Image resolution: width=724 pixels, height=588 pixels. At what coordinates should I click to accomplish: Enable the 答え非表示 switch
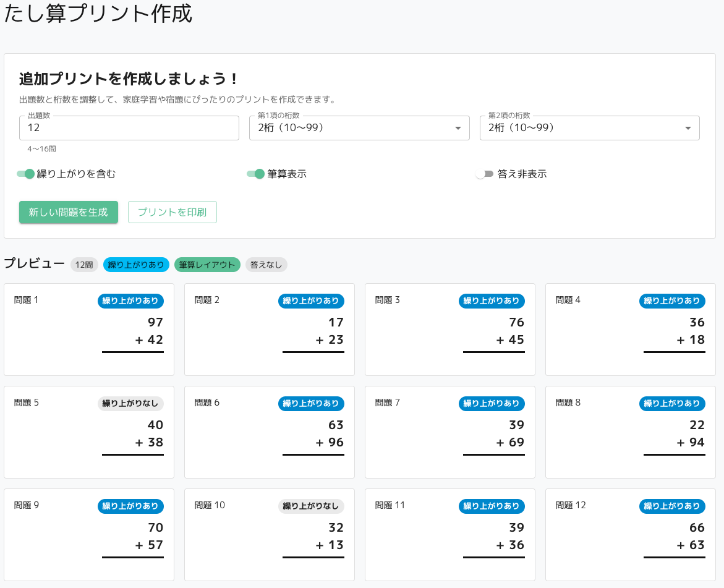pyautogui.click(x=485, y=174)
